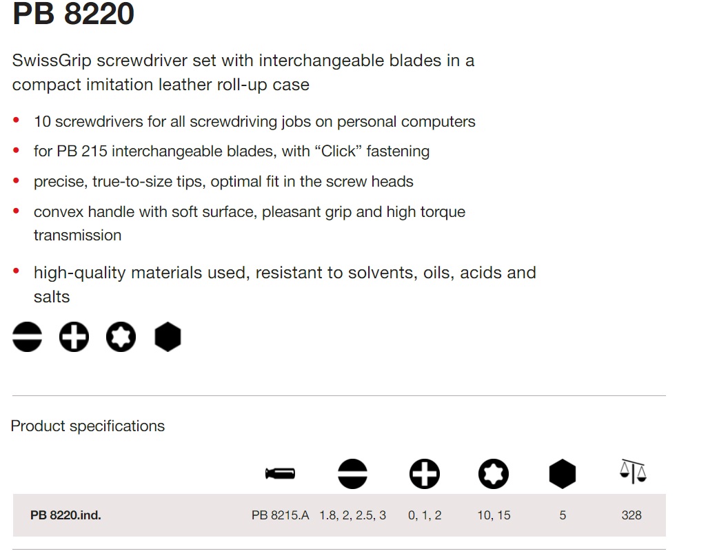
Task: Click the screwdriver handle icon in table header
Action: pyautogui.click(x=280, y=474)
